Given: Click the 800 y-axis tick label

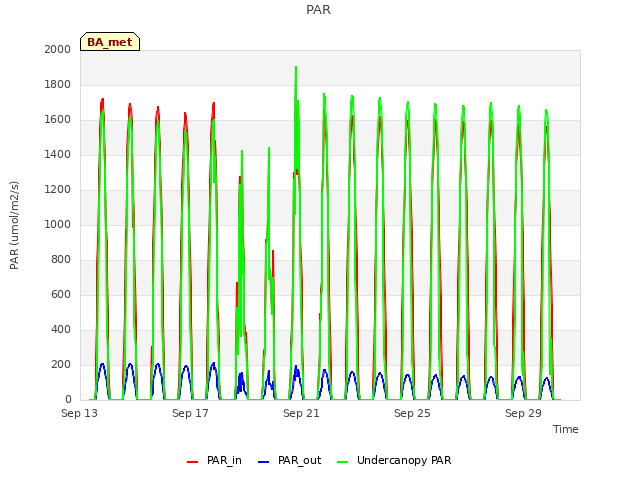Looking at the screenshot, I should (x=61, y=260).
